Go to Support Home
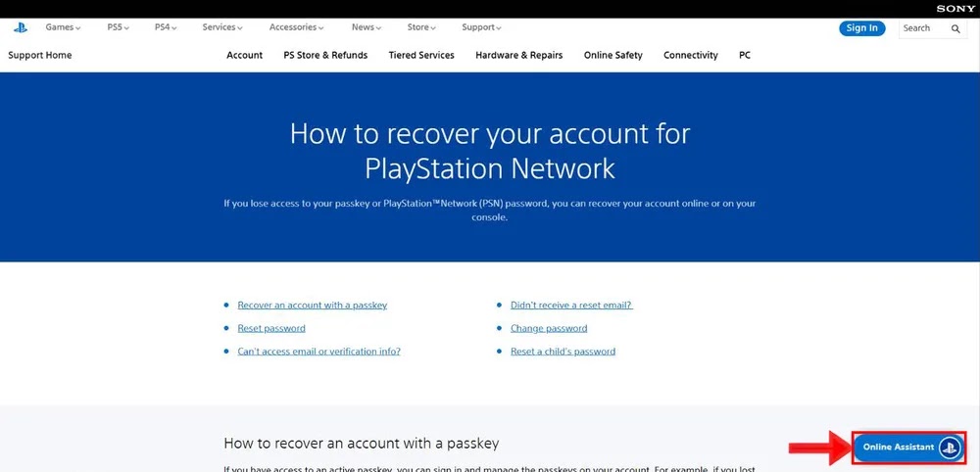Image resolution: width=980 pixels, height=472 pixels. (x=40, y=55)
